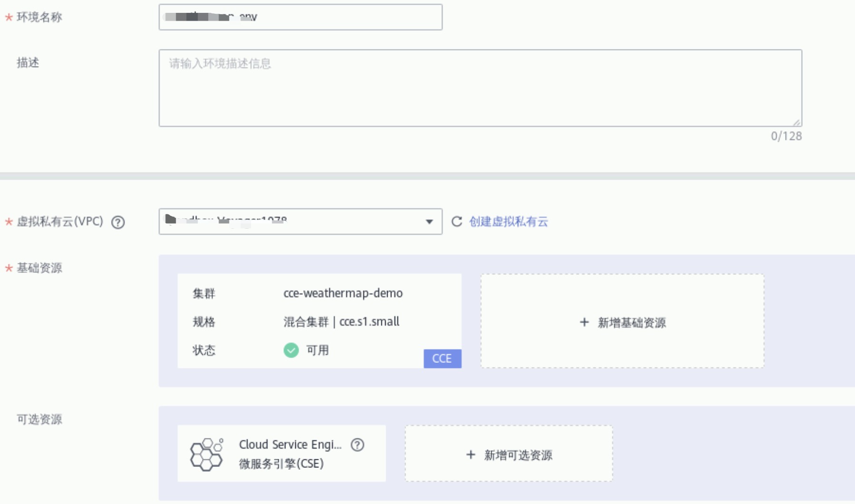Click the blue CCE badge on the cluster card
The width and height of the screenshot is (855, 504).
(442, 359)
